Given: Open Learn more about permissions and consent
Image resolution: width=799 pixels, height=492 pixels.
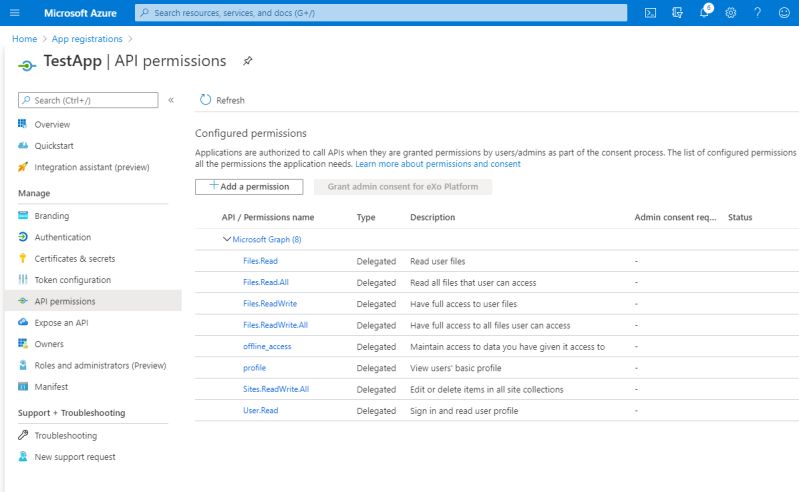Looking at the screenshot, I should (438, 163).
